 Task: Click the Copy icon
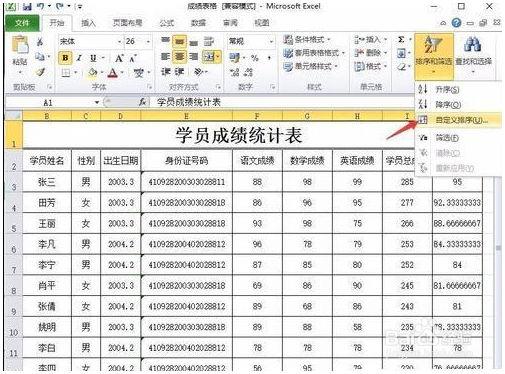coord(40,57)
